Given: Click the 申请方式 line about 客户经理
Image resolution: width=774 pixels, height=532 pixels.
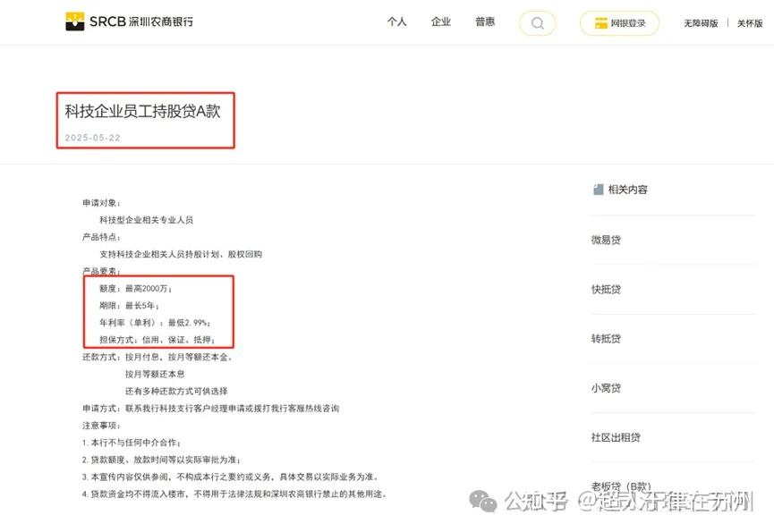Looking at the screenshot, I should coord(211,409).
